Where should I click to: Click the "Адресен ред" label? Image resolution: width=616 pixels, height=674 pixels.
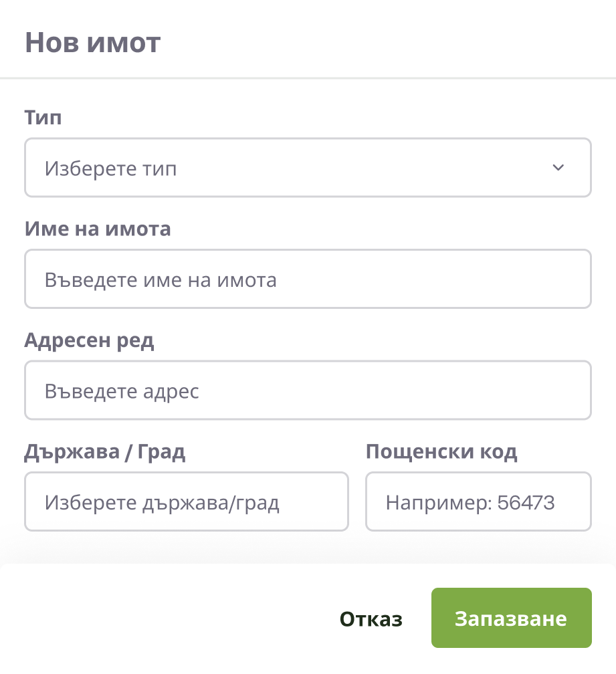[x=90, y=340]
